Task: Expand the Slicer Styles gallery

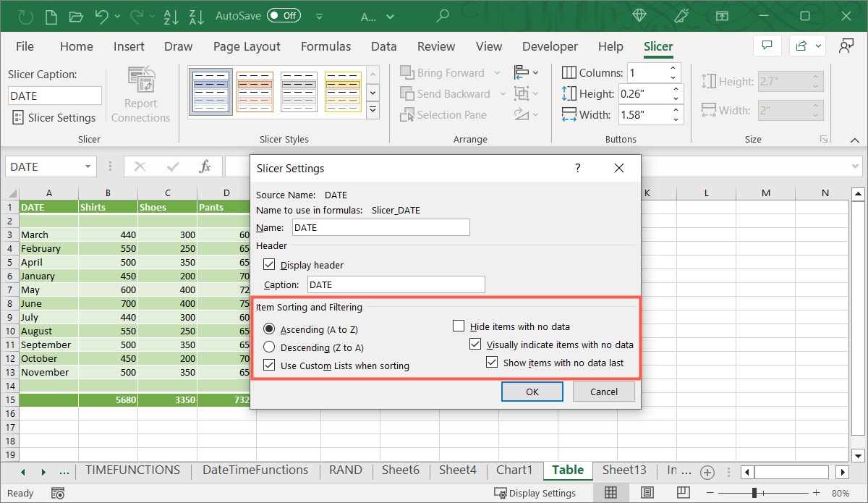Action: tap(373, 110)
